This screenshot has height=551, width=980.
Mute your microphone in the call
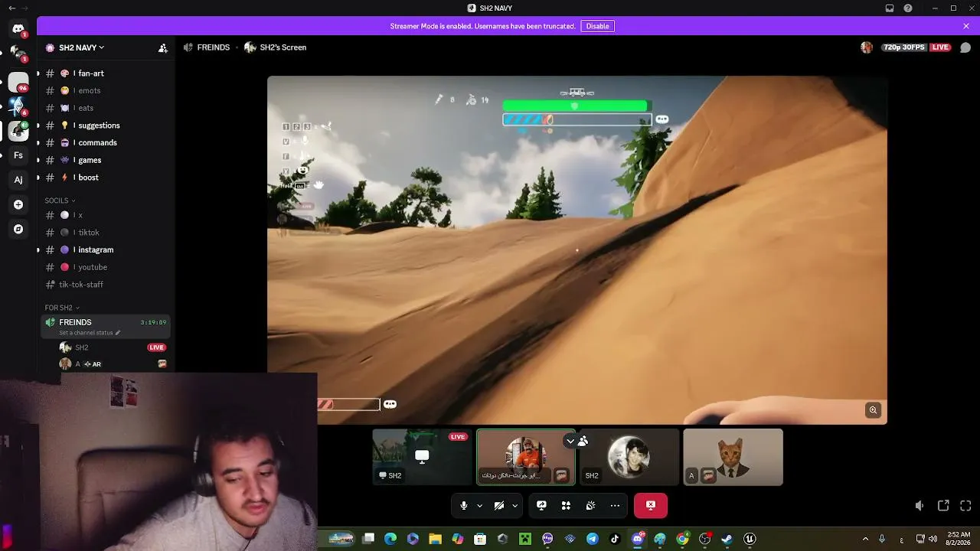(463, 505)
